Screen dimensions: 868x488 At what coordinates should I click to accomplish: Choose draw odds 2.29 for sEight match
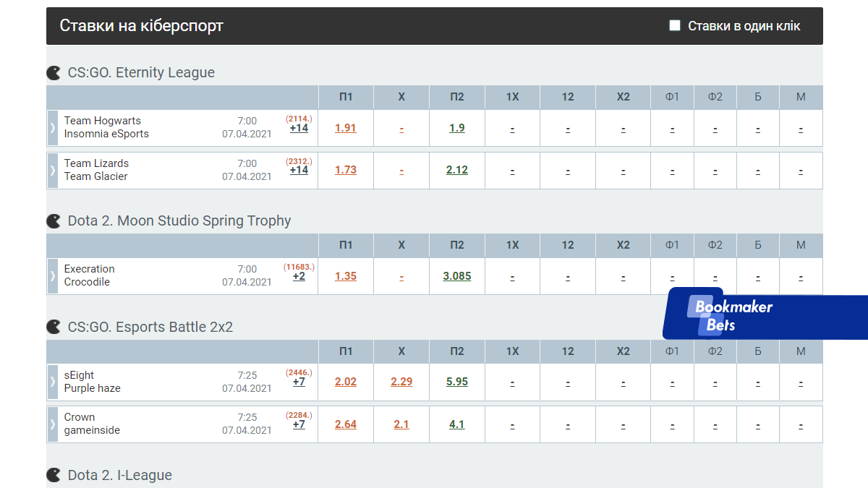(401, 382)
